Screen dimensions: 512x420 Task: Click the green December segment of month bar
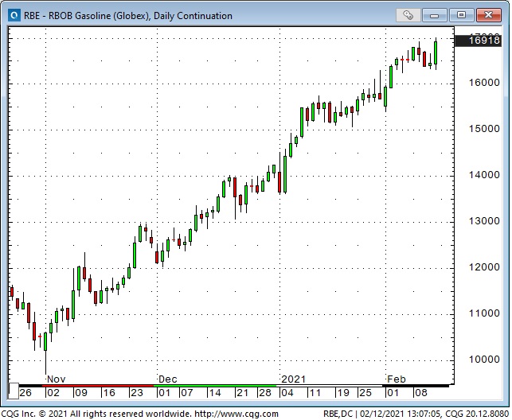[x=215, y=386]
